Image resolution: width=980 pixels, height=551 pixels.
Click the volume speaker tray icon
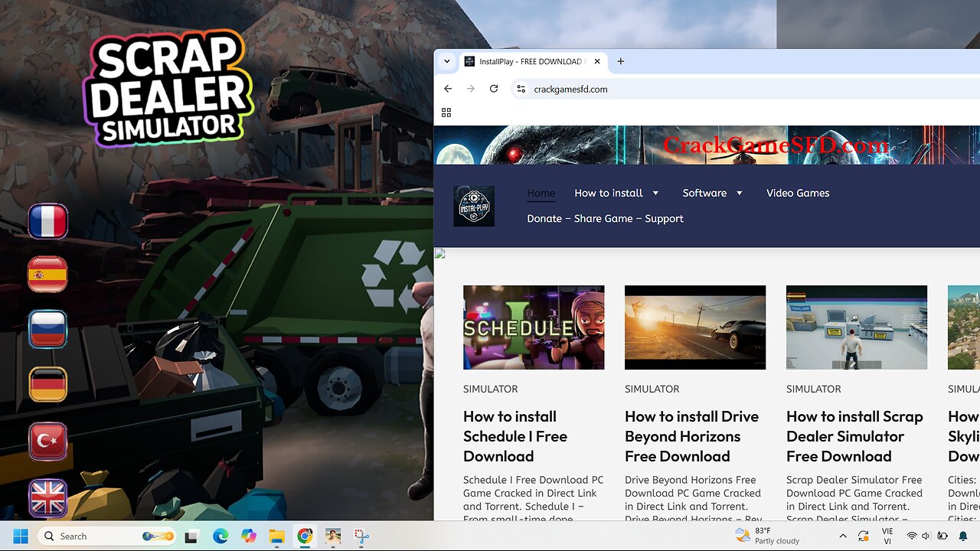(x=926, y=536)
